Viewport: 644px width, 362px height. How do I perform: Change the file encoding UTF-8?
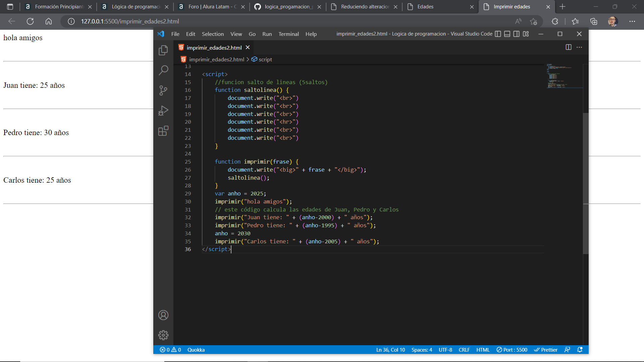coord(445,350)
